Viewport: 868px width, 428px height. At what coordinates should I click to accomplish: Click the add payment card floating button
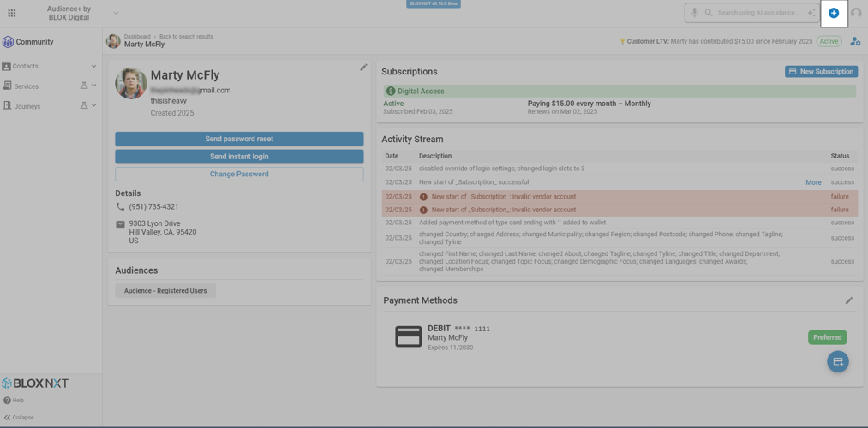coord(838,361)
